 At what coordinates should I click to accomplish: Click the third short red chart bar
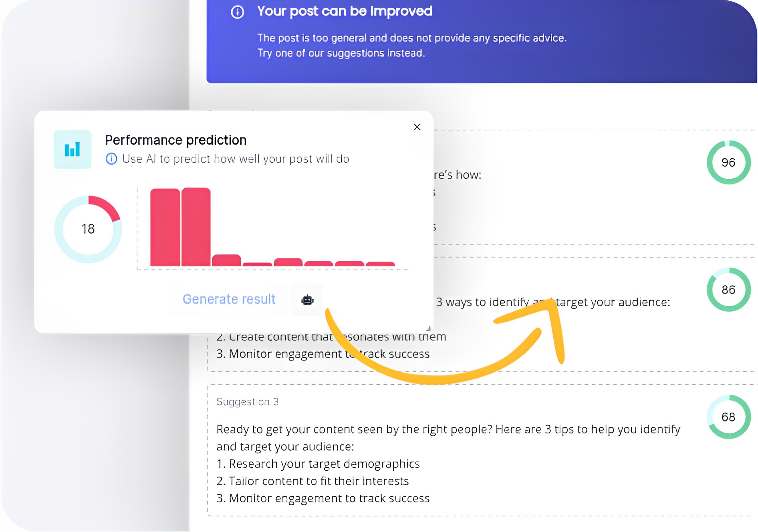226,260
